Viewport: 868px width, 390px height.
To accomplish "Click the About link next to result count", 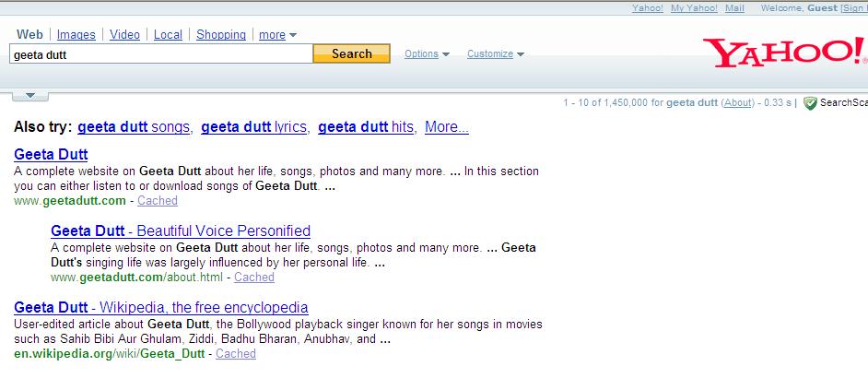I will pos(738,102).
